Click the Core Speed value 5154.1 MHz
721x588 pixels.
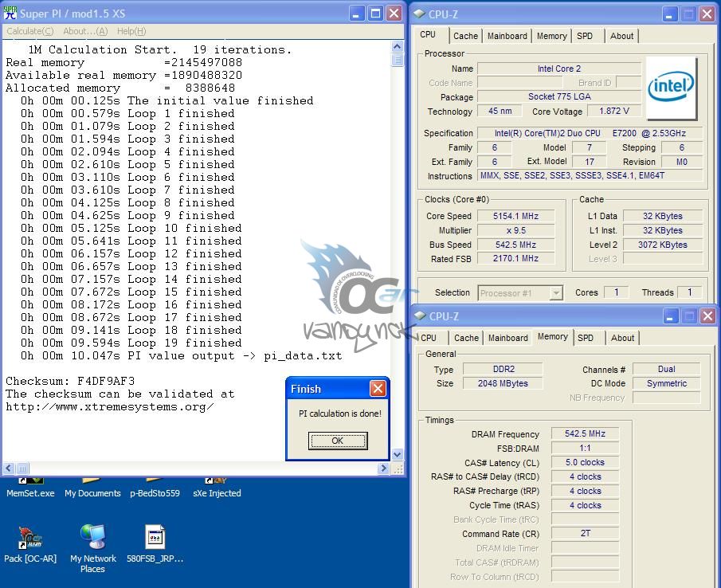click(516, 216)
